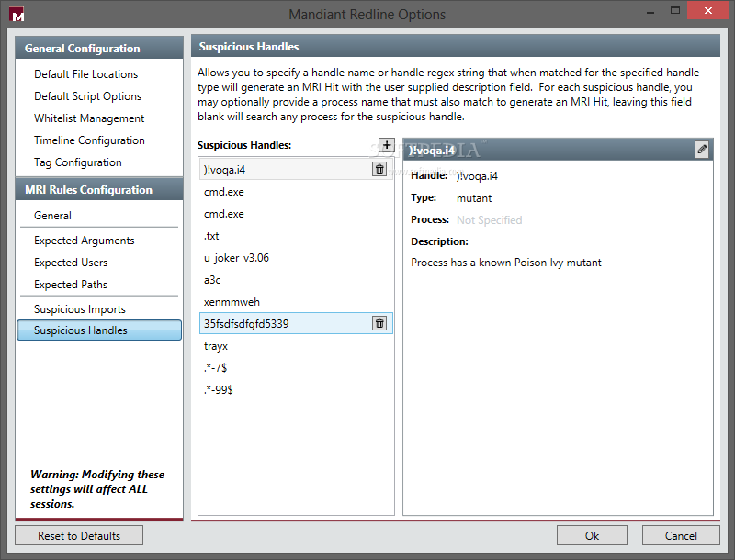Screen dimensions: 735x560
Task: Select the 35fsdfsdfgfd5339 handle row
Action: click(x=296, y=323)
